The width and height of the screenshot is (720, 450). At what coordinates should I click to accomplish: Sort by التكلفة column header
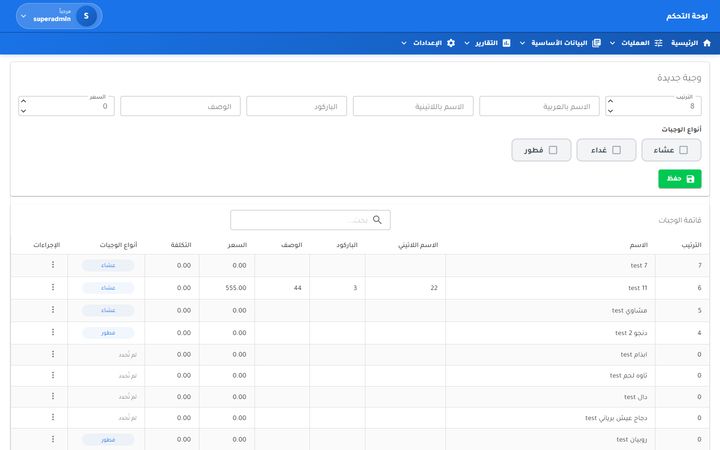click(181, 245)
